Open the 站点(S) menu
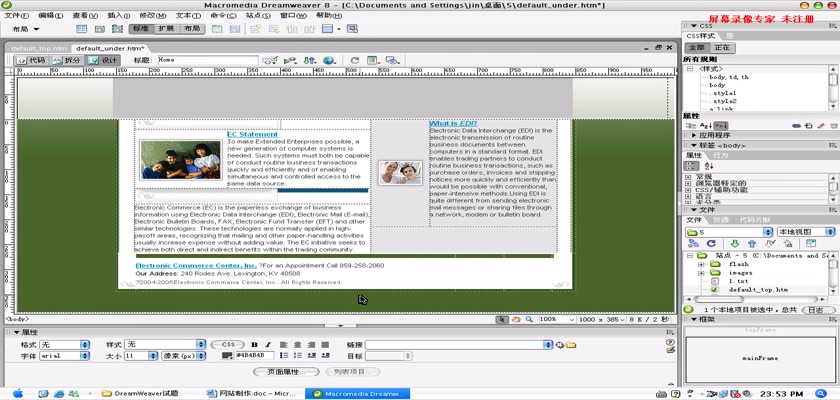This screenshot has height=400, width=840. [x=258, y=16]
